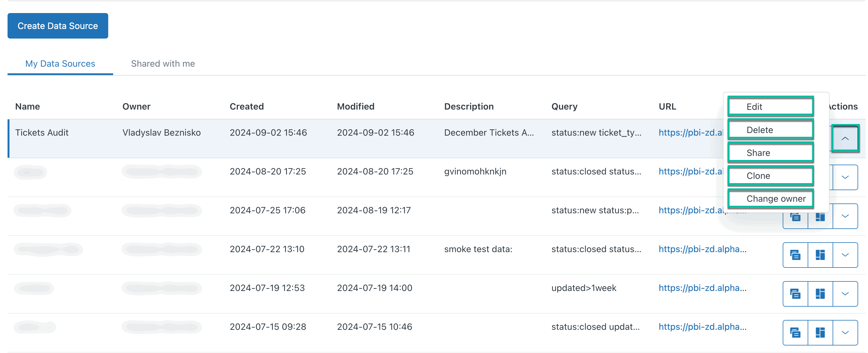868x353 pixels.
Task: Select Clone in the open actions menu
Action: [771, 175]
